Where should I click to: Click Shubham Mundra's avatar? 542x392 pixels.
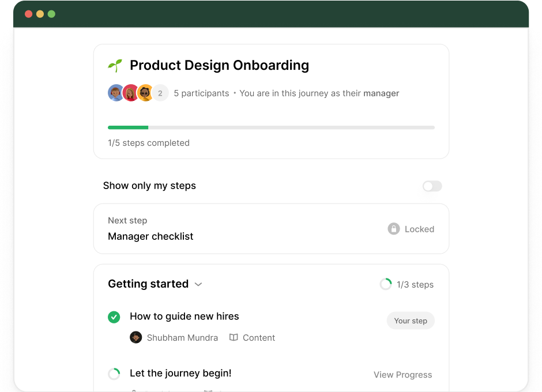pos(136,338)
